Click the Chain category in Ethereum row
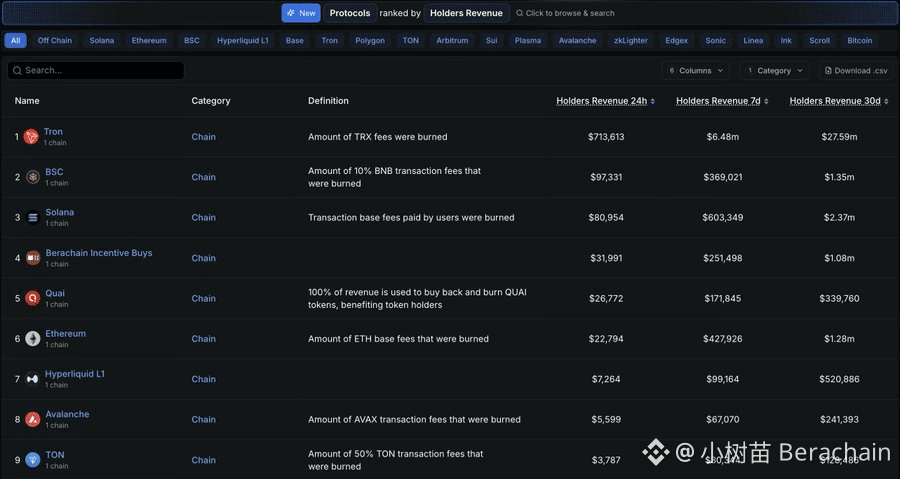 (203, 338)
